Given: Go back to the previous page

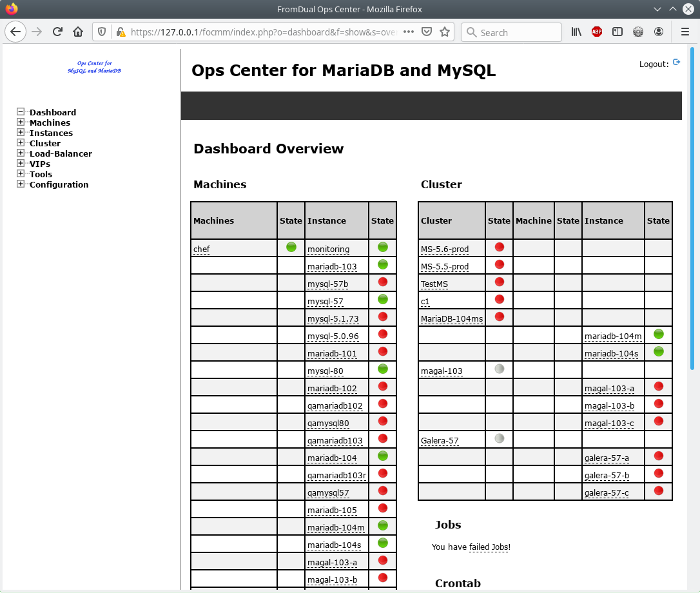Looking at the screenshot, I should [15, 32].
